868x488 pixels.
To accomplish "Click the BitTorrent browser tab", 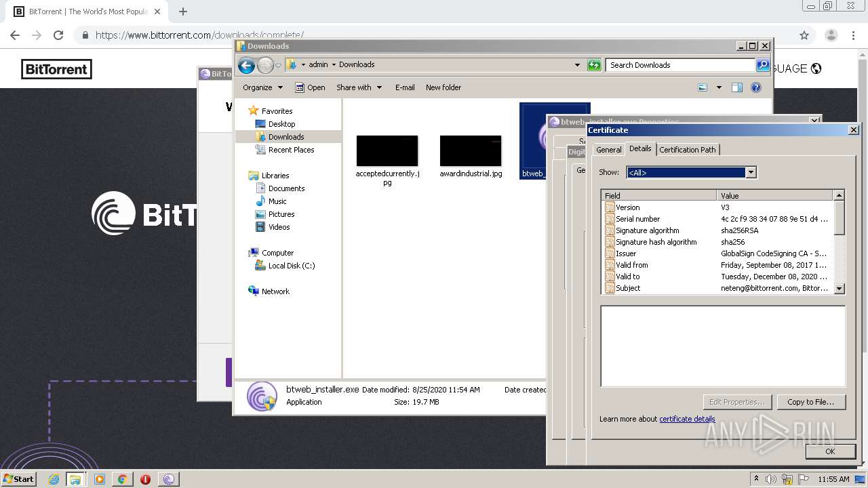I will tap(87, 12).
